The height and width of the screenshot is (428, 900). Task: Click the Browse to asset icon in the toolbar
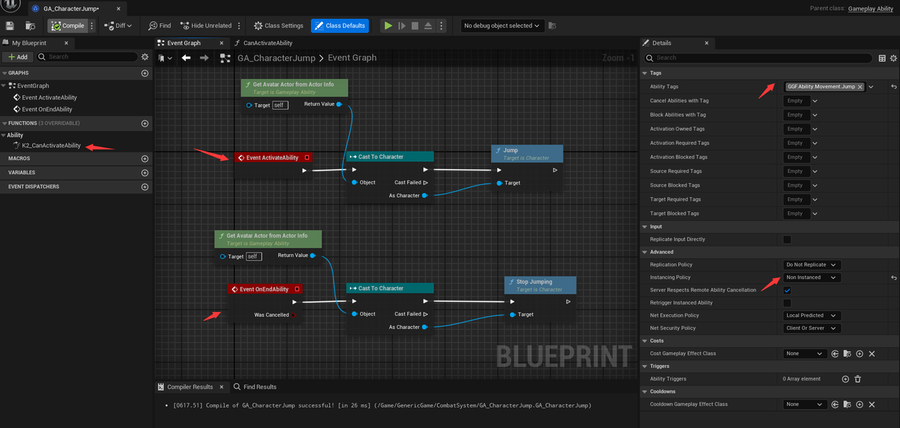click(30, 26)
